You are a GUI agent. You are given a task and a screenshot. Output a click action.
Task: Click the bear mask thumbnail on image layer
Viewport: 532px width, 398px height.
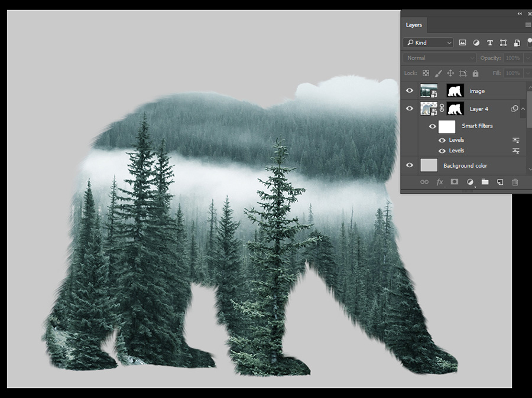(x=455, y=91)
